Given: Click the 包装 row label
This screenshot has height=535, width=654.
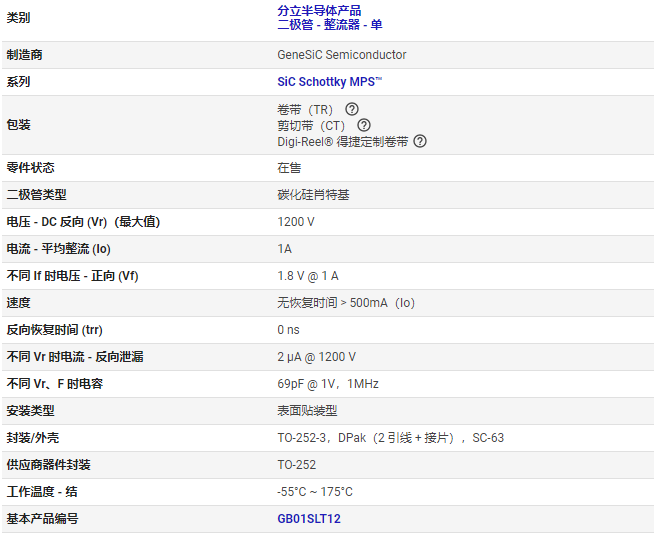Looking at the screenshot, I should pyautogui.click(x=18, y=125).
